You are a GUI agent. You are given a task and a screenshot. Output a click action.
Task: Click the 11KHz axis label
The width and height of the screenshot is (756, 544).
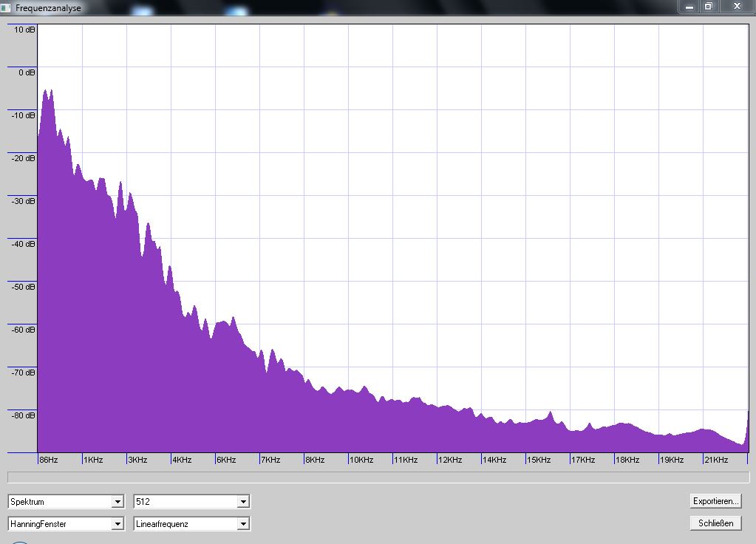coord(406,460)
